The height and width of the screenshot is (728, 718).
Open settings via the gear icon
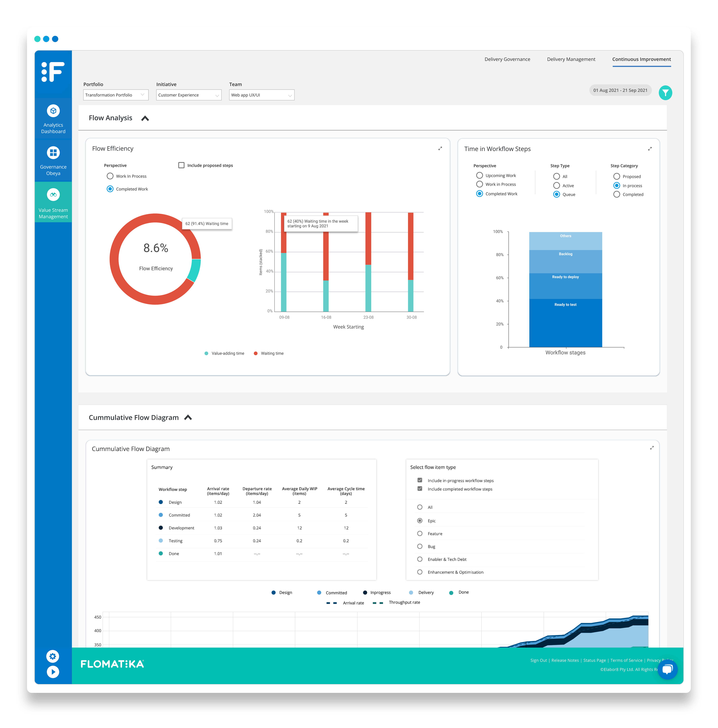pos(53,656)
